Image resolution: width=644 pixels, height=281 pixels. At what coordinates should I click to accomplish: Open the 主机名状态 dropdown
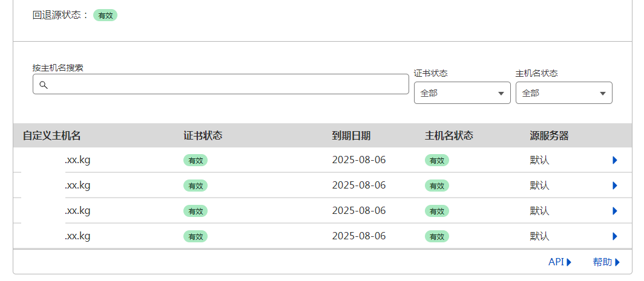(x=564, y=92)
